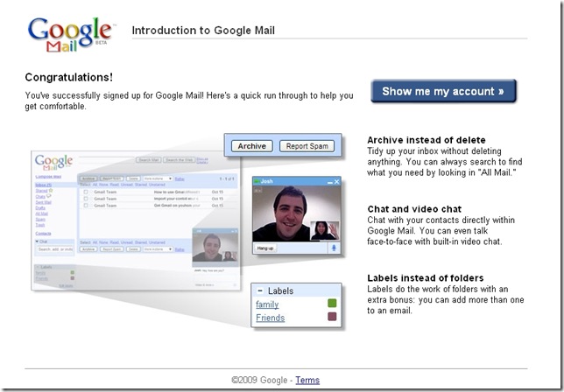This screenshot has width=564, height=392.
Task: Open the family label link
Action: [x=267, y=304]
